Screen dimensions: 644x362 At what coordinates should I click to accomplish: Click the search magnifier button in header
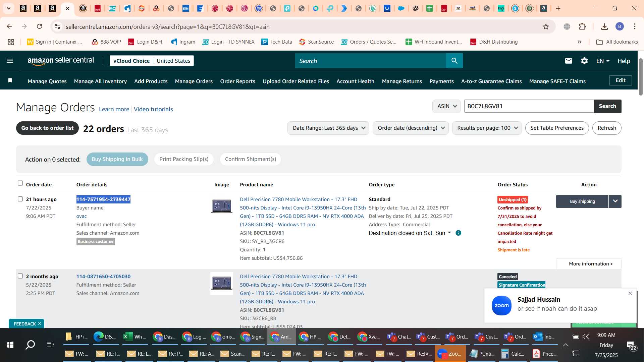click(454, 61)
